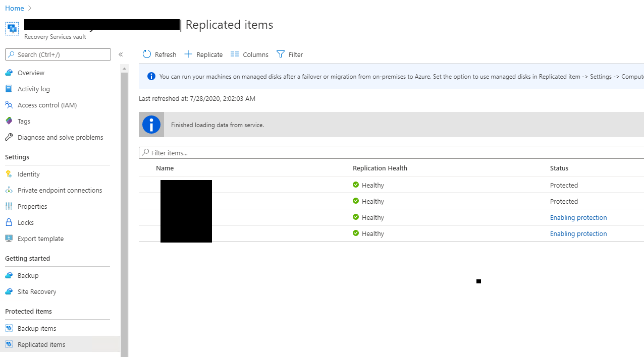Click second row Protected status
The image size is (644, 357).
564,202
